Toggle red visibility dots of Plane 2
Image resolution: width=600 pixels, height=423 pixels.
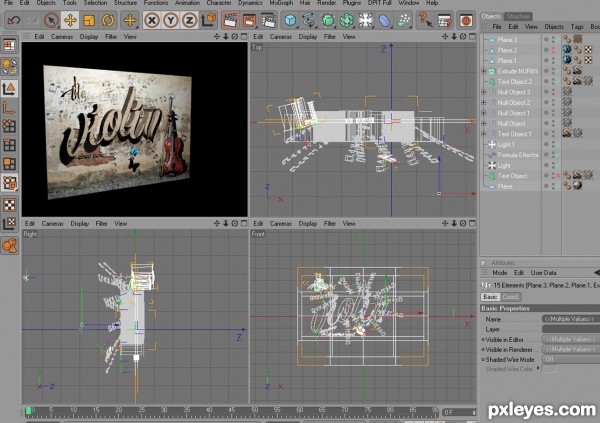(553, 50)
